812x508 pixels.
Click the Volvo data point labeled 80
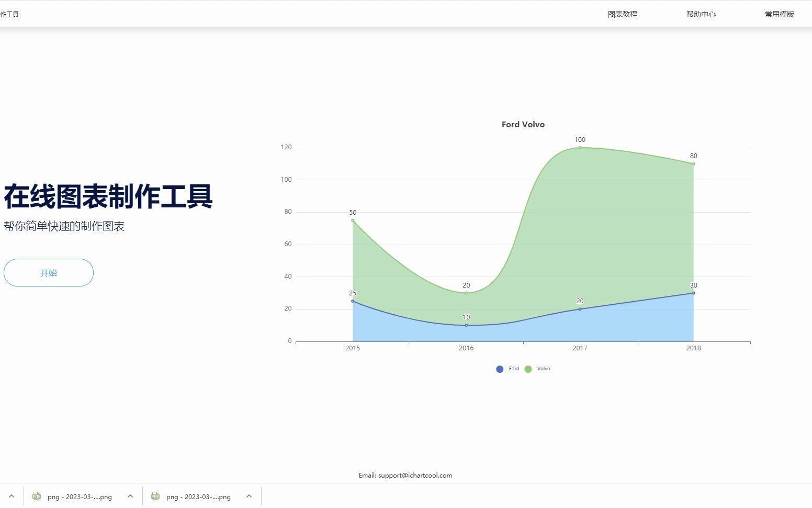click(694, 164)
